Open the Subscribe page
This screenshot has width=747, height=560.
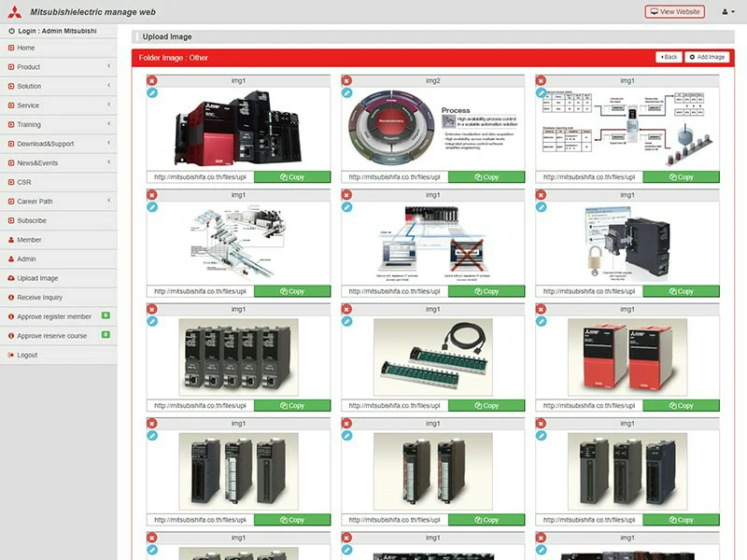point(59,221)
